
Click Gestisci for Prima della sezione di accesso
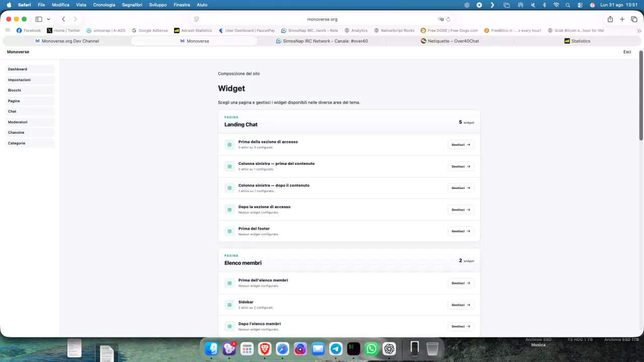coord(461,145)
